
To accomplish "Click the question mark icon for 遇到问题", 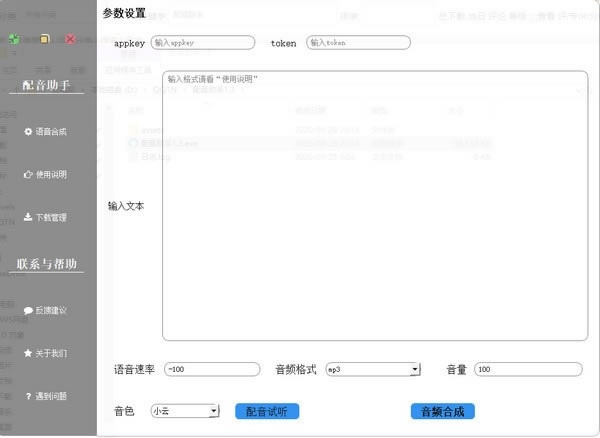I will pos(28,396).
